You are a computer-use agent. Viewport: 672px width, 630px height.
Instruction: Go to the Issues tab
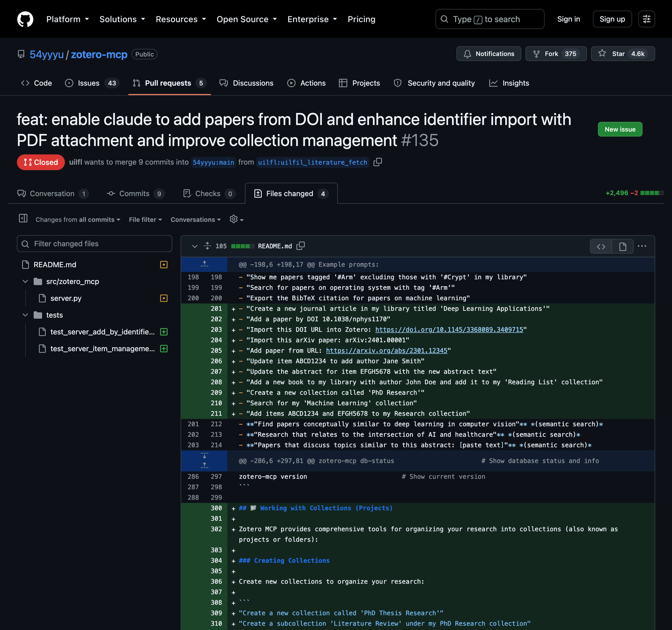click(x=92, y=83)
